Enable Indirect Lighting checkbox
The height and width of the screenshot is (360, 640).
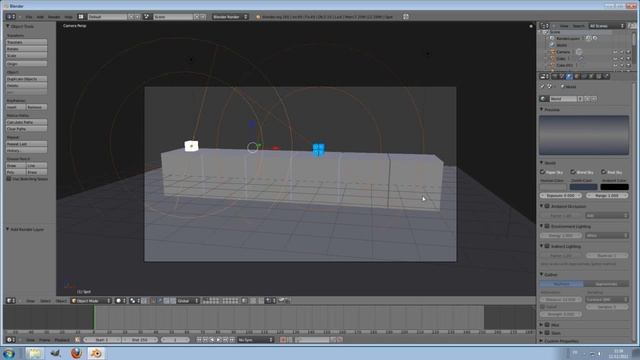(x=547, y=246)
